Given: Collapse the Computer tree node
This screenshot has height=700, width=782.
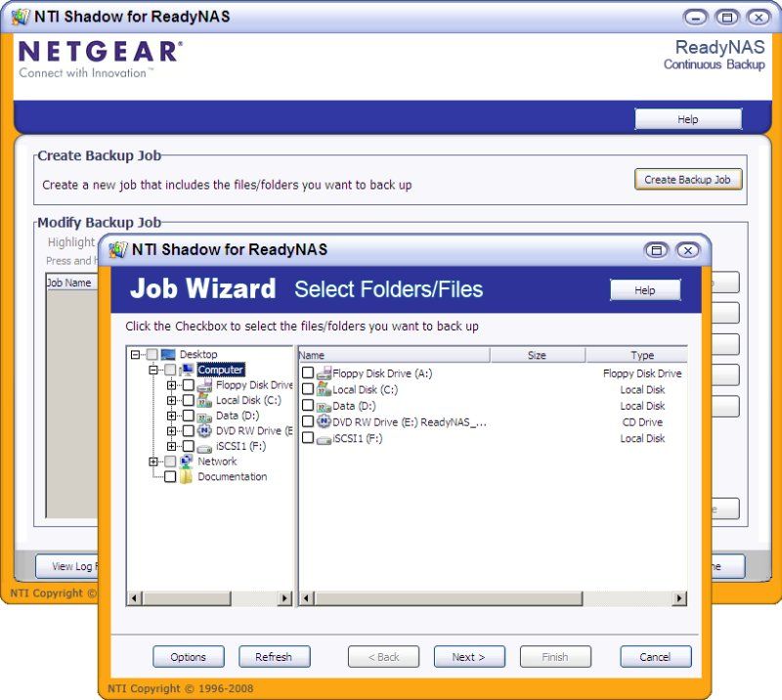Looking at the screenshot, I should [153, 370].
